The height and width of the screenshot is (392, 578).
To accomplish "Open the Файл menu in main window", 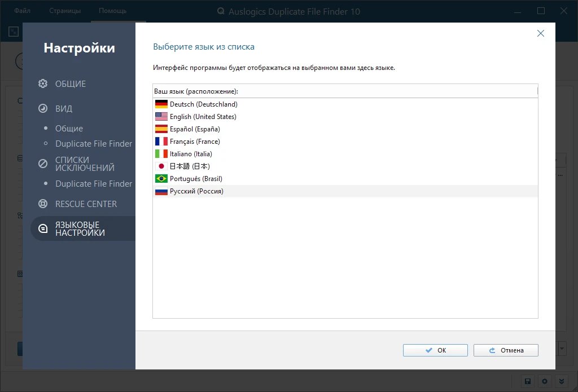I will click(x=23, y=11).
